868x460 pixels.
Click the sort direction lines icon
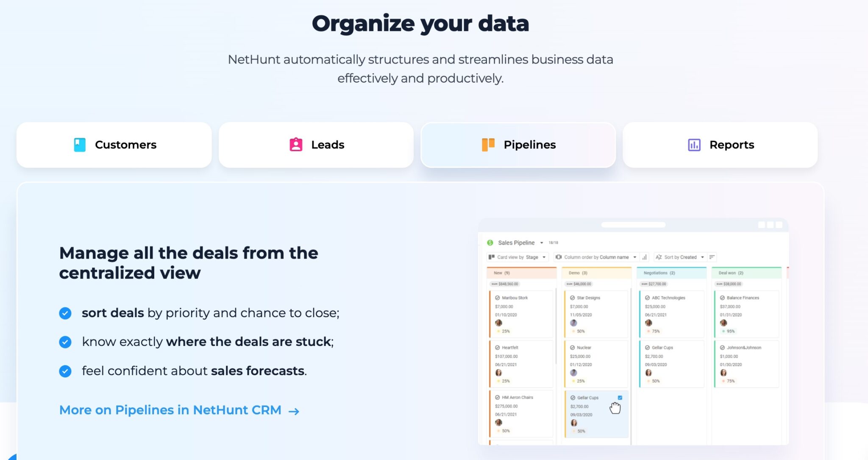[x=712, y=257]
